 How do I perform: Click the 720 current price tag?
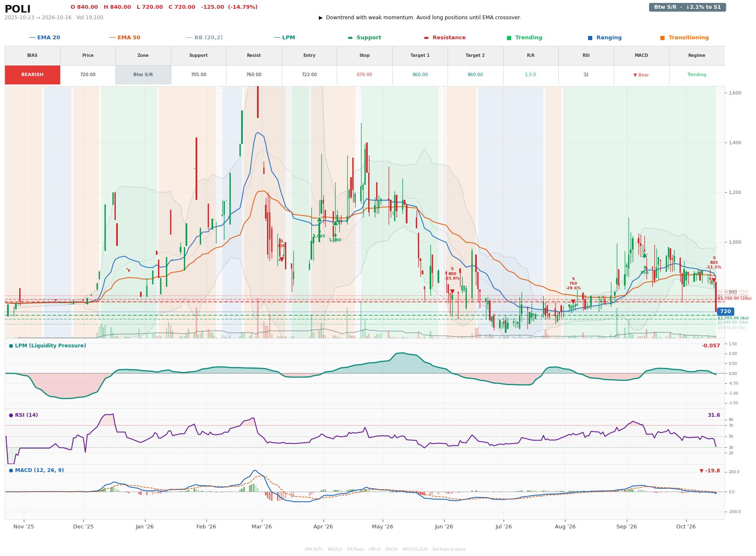point(725,311)
